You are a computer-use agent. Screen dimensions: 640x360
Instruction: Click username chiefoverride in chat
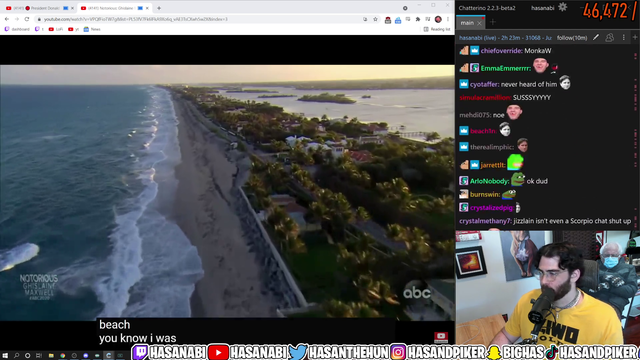click(x=502, y=51)
